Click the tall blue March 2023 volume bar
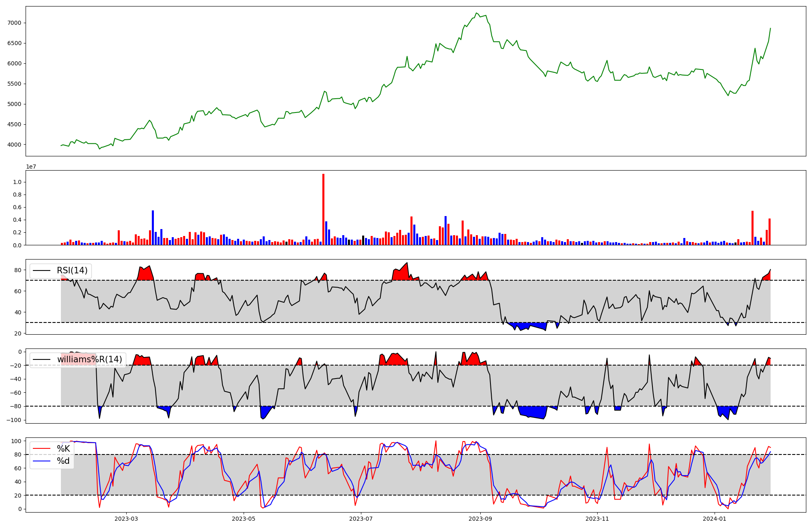This screenshot has height=528, width=812. [x=153, y=227]
